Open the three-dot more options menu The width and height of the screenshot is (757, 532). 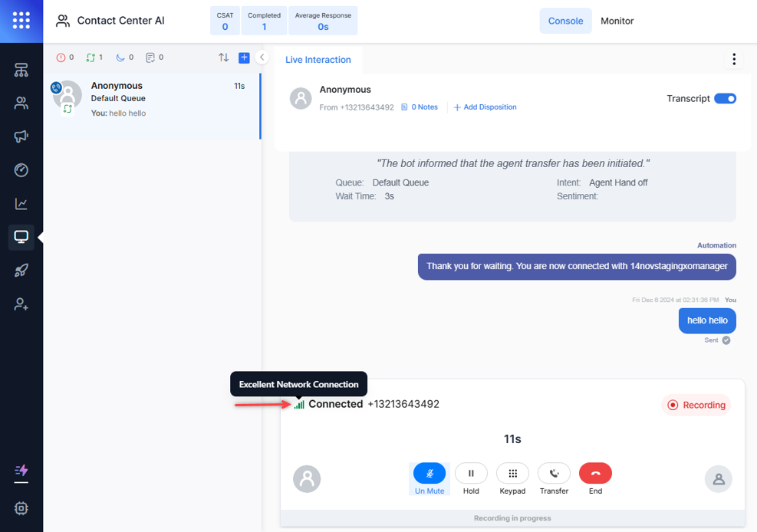pyautogui.click(x=734, y=59)
